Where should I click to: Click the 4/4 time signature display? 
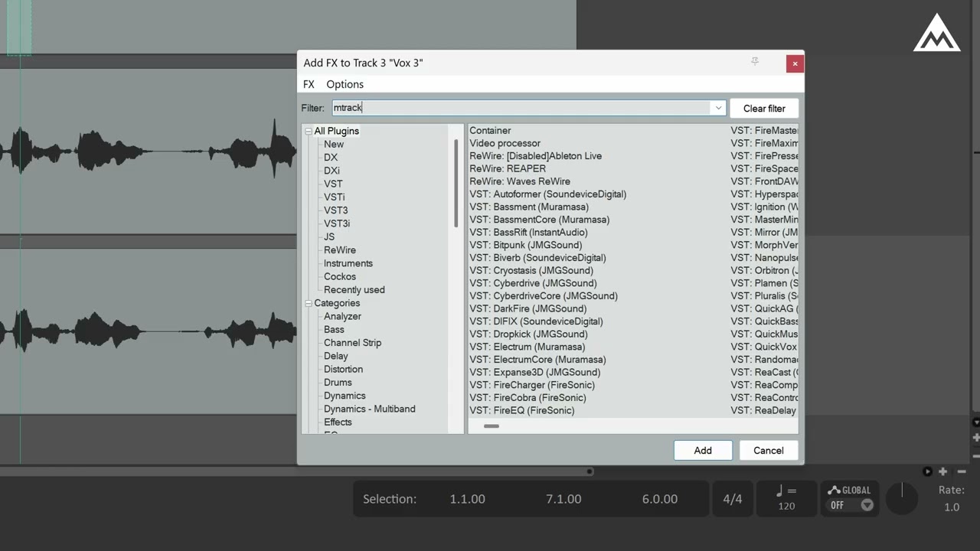[733, 499]
